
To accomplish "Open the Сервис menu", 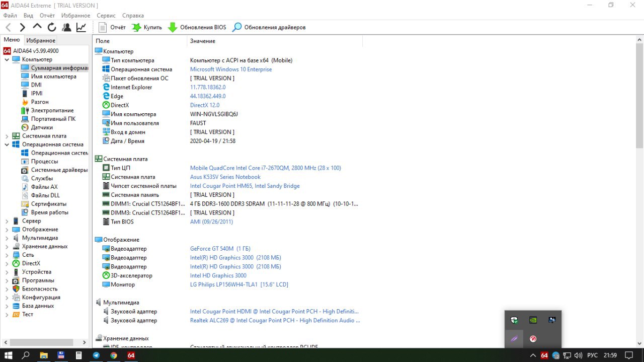I will tap(106, 16).
